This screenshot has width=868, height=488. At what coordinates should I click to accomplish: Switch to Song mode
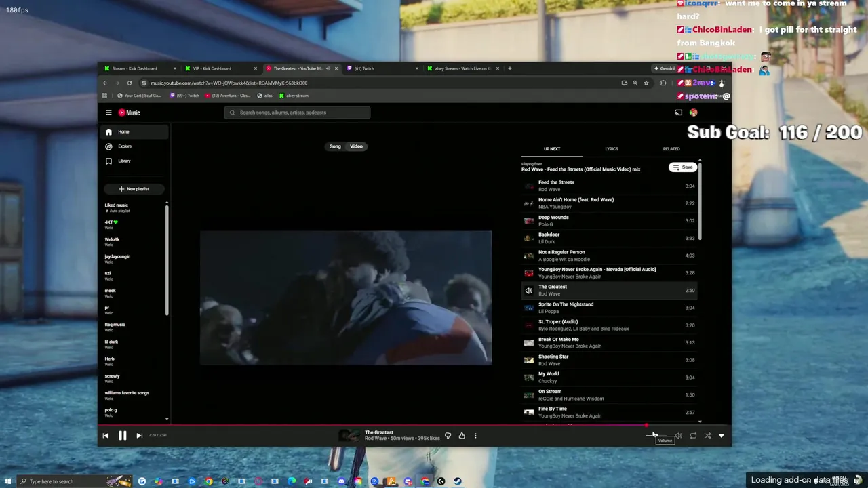pos(335,146)
